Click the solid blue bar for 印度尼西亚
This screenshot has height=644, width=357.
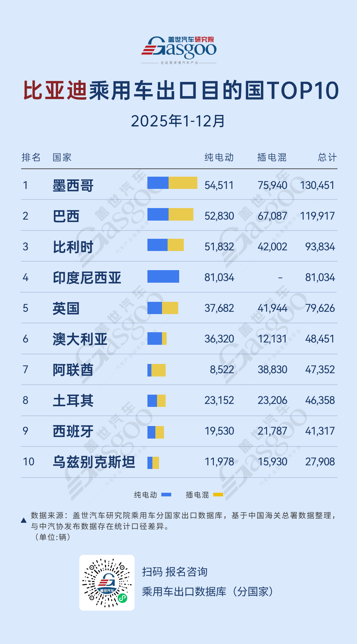coord(163,276)
